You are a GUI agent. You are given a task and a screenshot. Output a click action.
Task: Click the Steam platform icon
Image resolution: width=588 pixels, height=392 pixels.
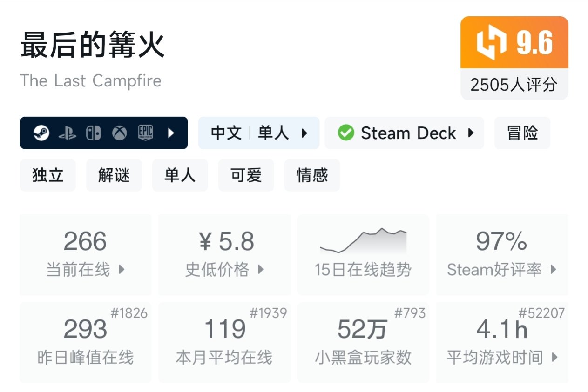click(x=41, y=133)
